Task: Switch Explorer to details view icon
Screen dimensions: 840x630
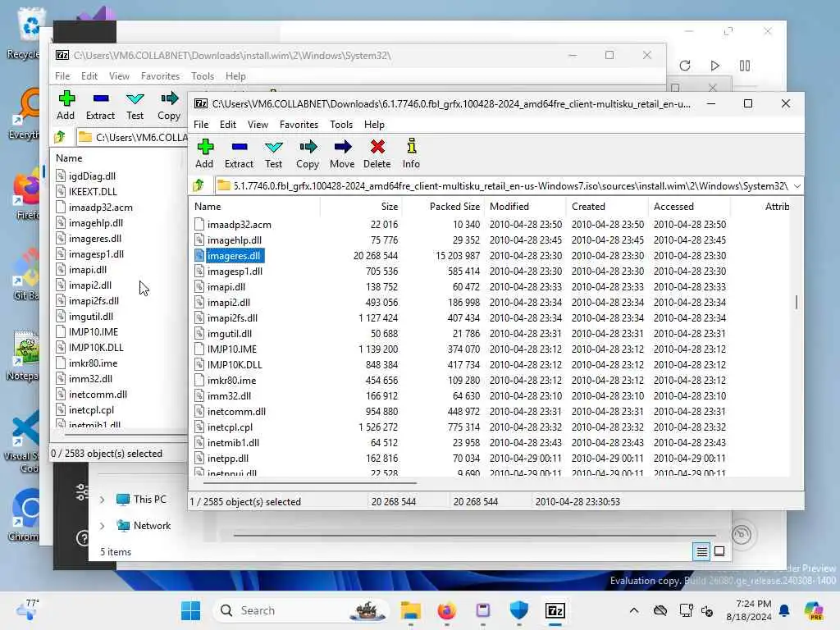Action: tap(702, 551)
